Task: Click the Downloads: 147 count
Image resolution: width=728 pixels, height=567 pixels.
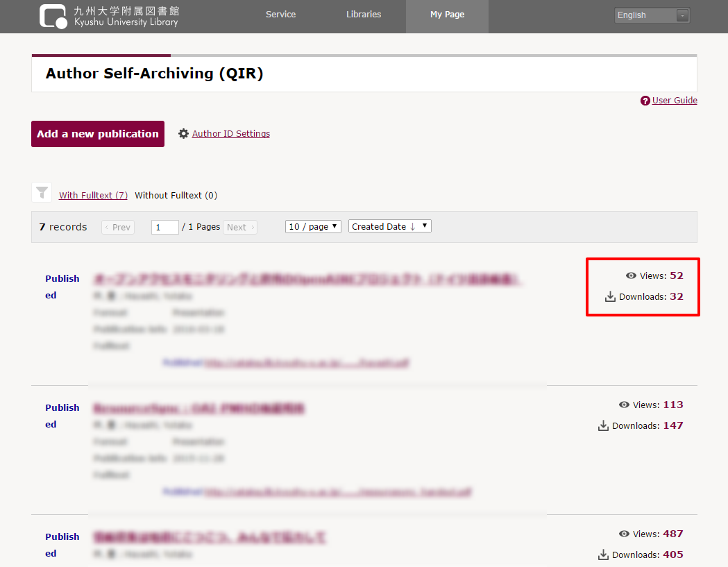Action: (x=672, y=425)
